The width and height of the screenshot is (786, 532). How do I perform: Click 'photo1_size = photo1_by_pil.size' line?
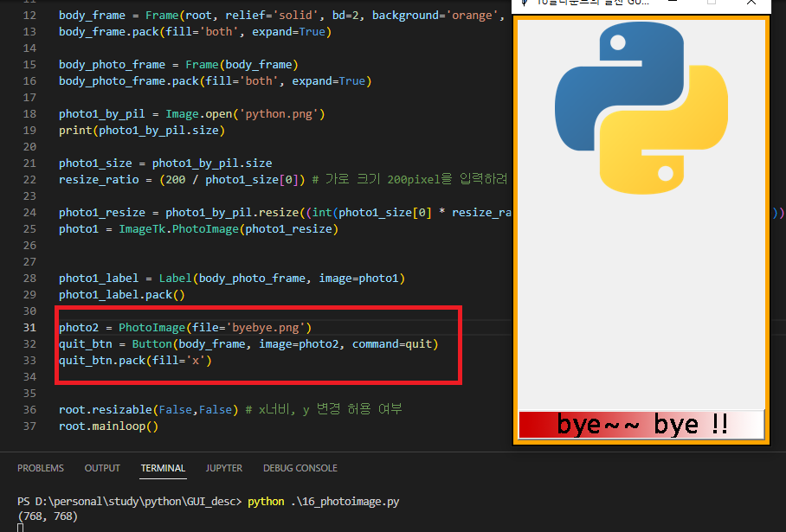pyautogui.click(x=165, y=163)
